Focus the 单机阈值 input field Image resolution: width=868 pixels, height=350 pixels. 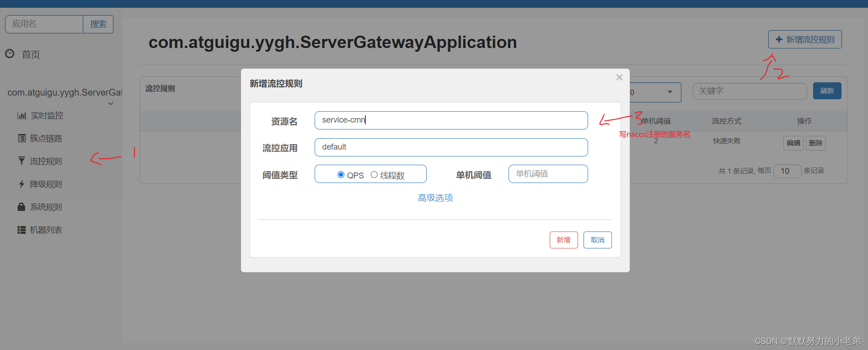tap(548, 174)
